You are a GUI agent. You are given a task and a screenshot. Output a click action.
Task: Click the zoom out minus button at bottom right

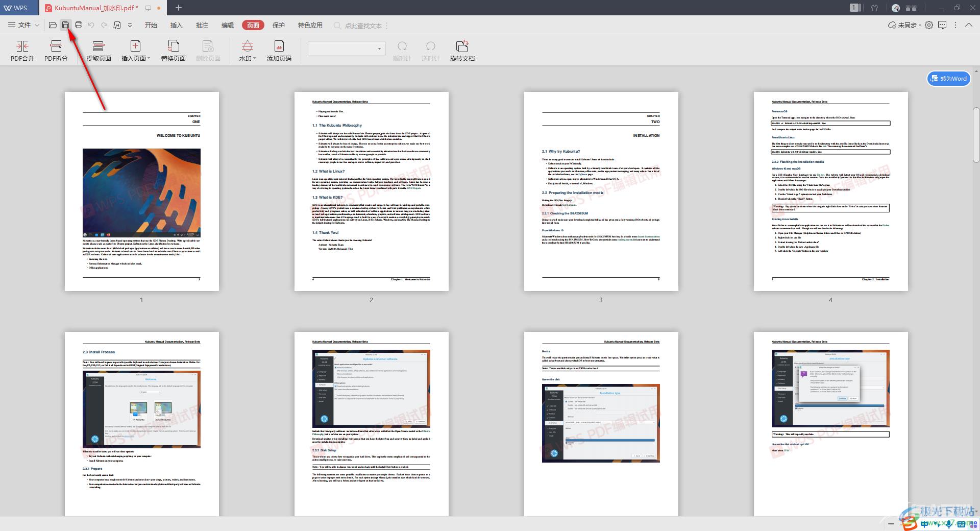coord(891,524)
